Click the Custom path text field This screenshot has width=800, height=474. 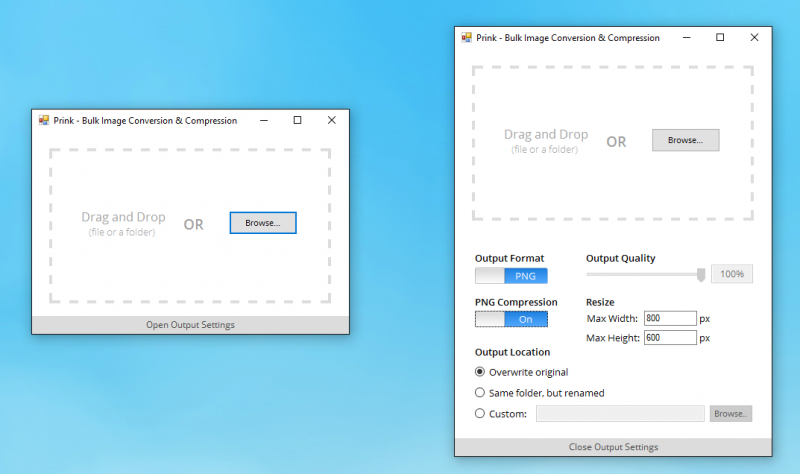coord(620,414)
